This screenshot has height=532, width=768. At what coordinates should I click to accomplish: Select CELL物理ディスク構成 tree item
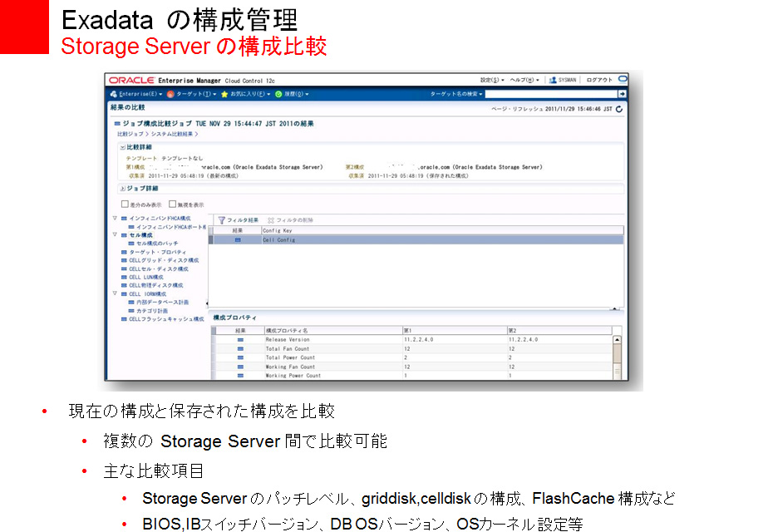pyautogui.click(x=155, y=285)
